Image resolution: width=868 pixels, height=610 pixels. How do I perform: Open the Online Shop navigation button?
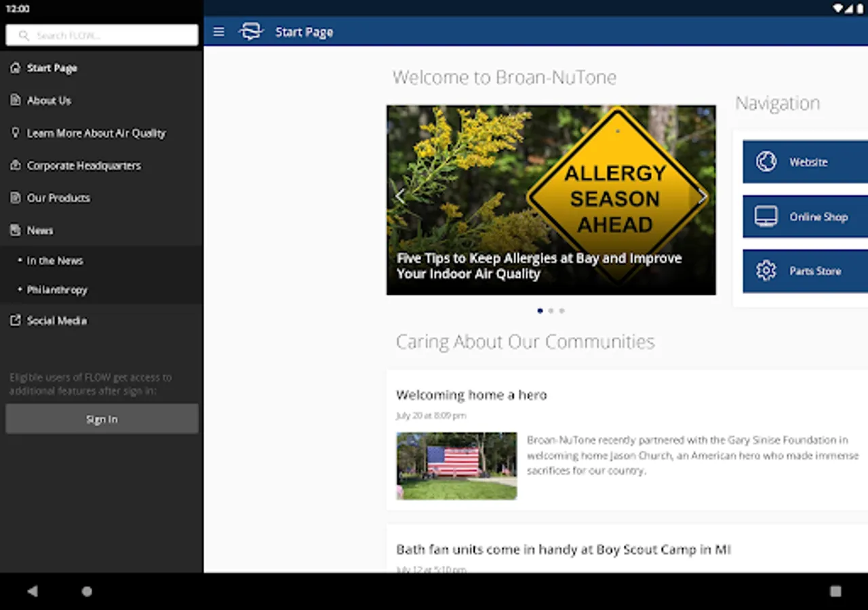806,217
